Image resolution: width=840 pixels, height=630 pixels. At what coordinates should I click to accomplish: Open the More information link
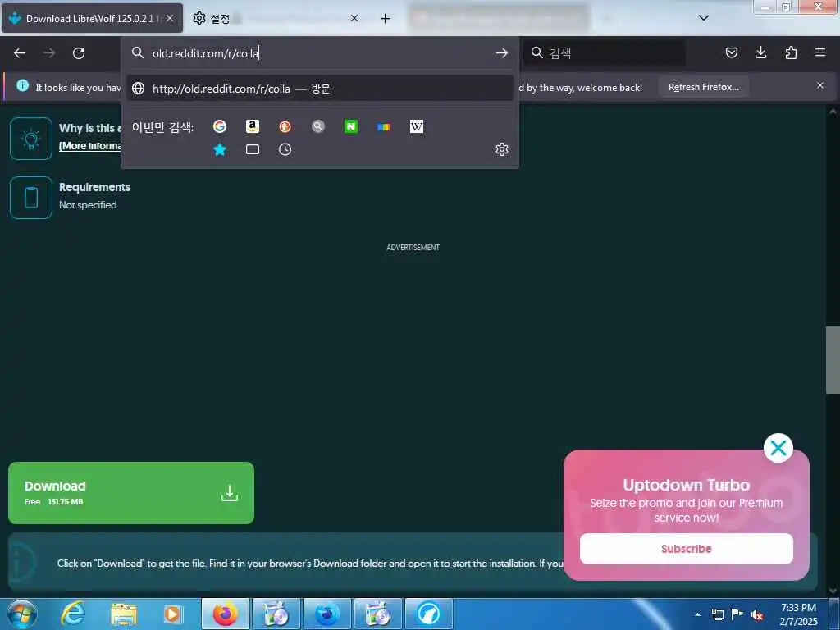coord(90,146)
